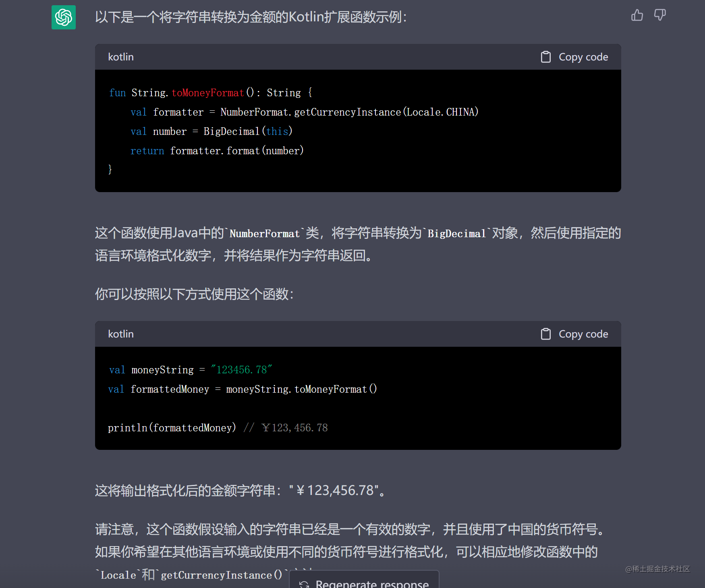Click clipboard icon in second code header
Screen dimensions: 705x588
click(x=546, y=334)
